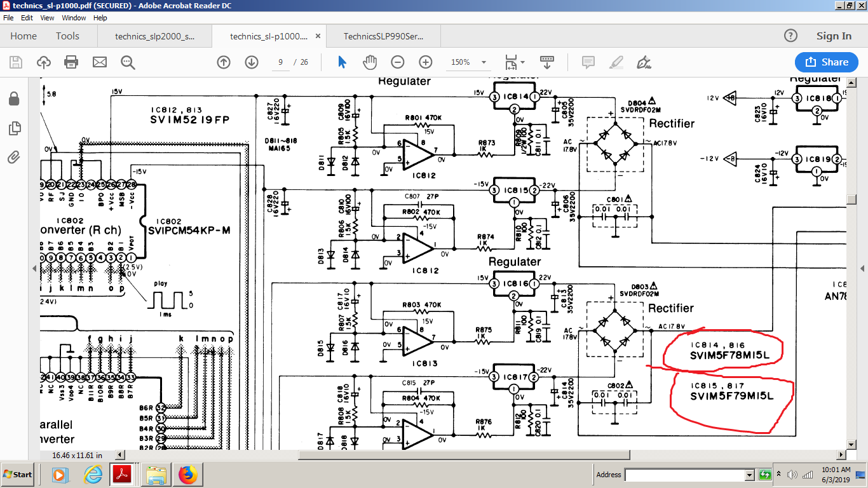
Task: Click the page number 9 field
Action: tap(280, 62)
